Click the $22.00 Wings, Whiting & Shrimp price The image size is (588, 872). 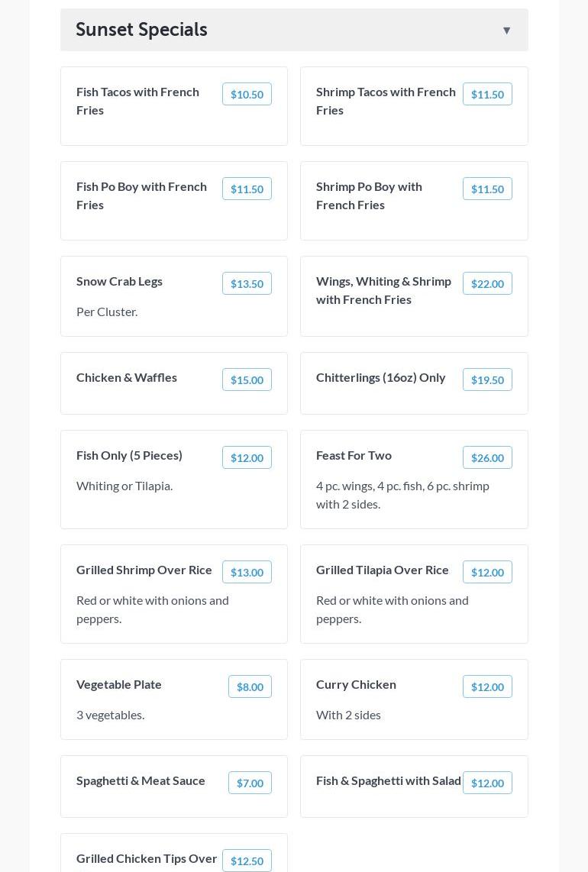pyautogui.click(x=487, y=283)
